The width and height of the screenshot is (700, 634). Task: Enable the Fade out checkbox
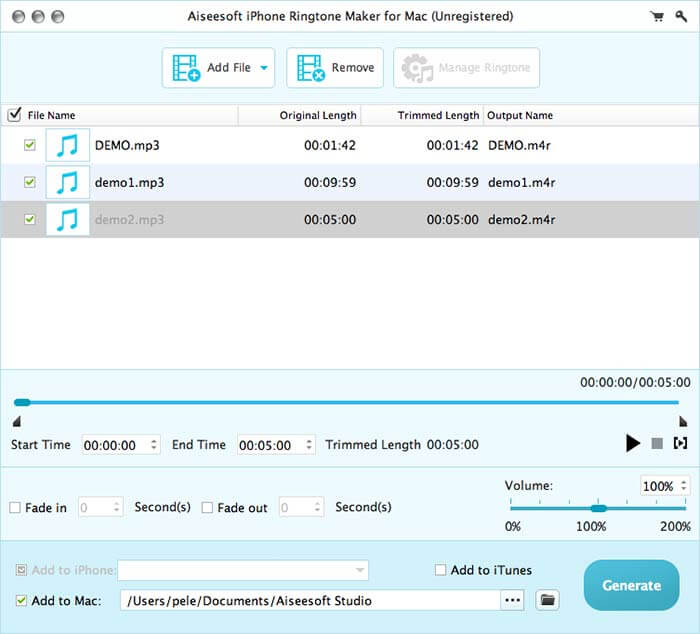[207, 508]
